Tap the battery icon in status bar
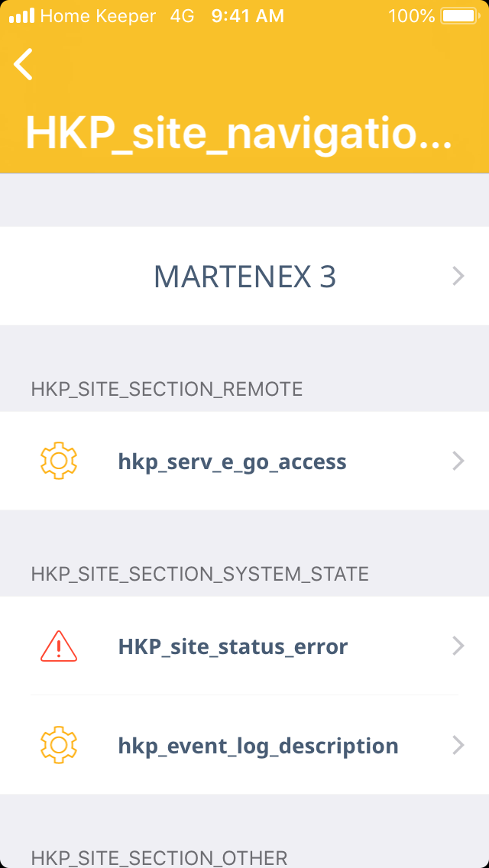This screenshot has height=868, width=489. coord(458,15)
